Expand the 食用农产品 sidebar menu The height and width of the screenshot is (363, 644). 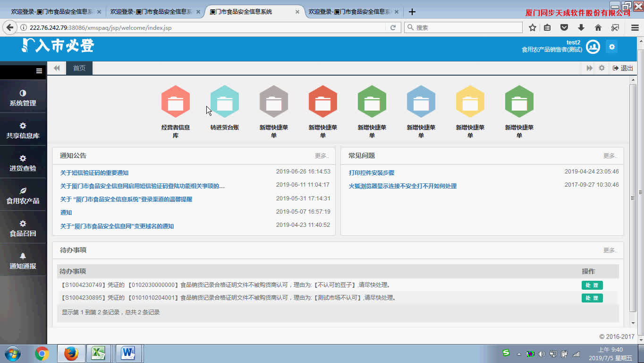[x=23, y=196]
